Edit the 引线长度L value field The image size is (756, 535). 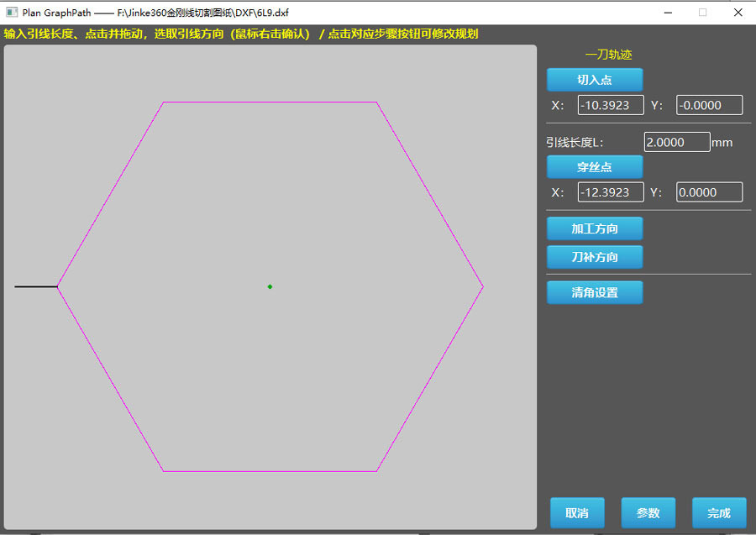click(x=677, y=142)
